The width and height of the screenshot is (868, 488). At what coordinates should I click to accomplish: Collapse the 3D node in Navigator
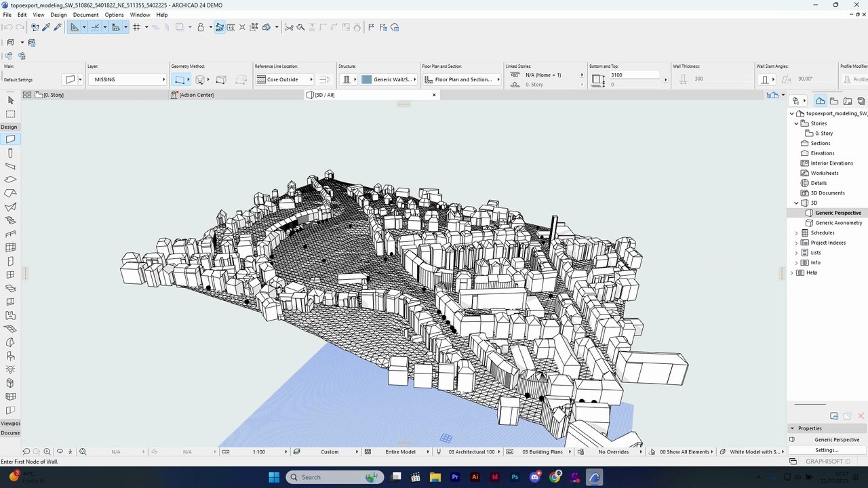point(797,203)
